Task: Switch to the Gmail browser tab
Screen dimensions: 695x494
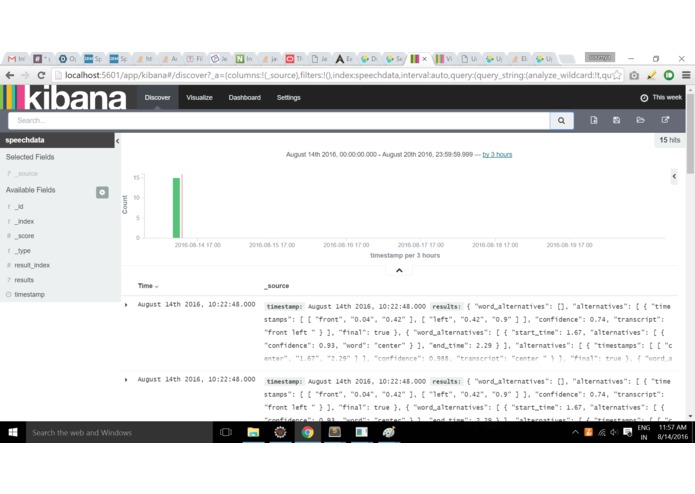Action: click(x=16, y=58)
